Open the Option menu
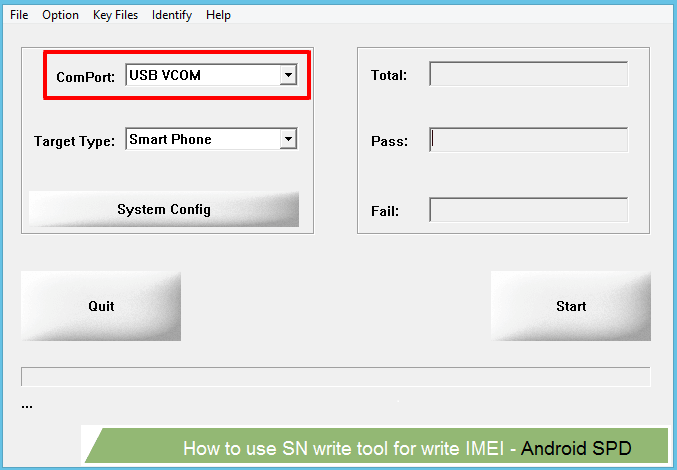The width and height of the screenshot is (677, 470). point(60,15)
